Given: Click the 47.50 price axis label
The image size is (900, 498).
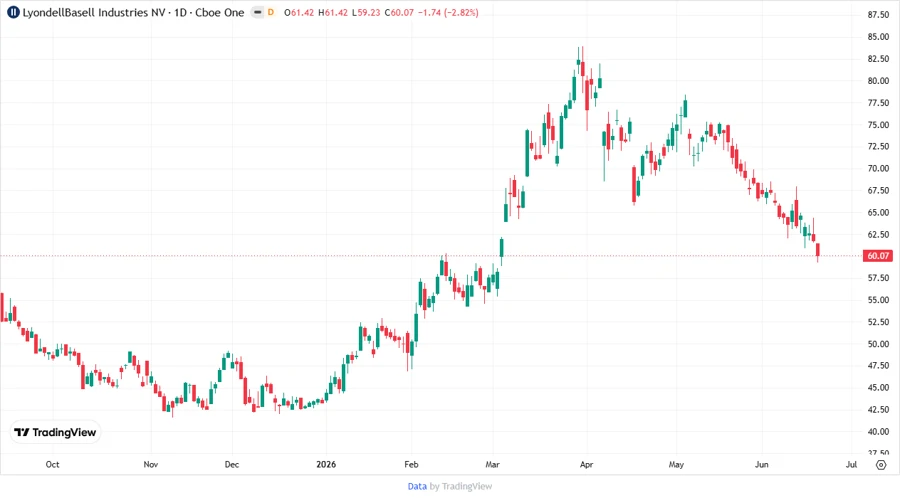Looking at the screenshot, I should [x=878, y=366].
